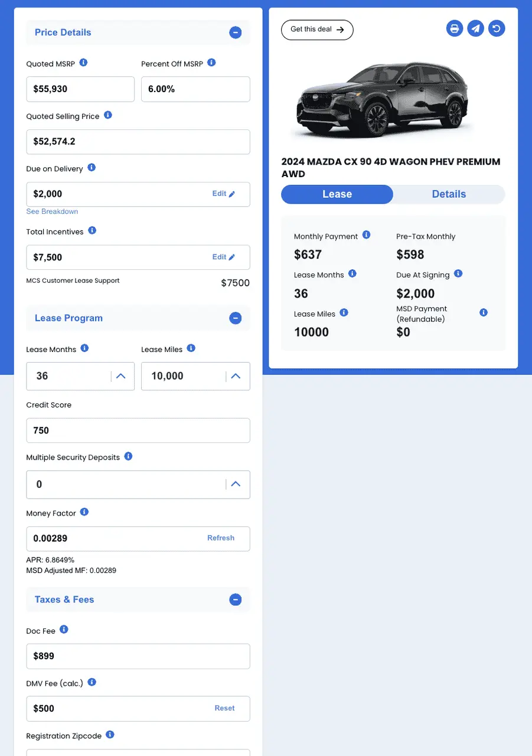The height and width of the screenshot is (756, 532).
Task: Open the See Breakdown link
Action: tap(52, 211)
